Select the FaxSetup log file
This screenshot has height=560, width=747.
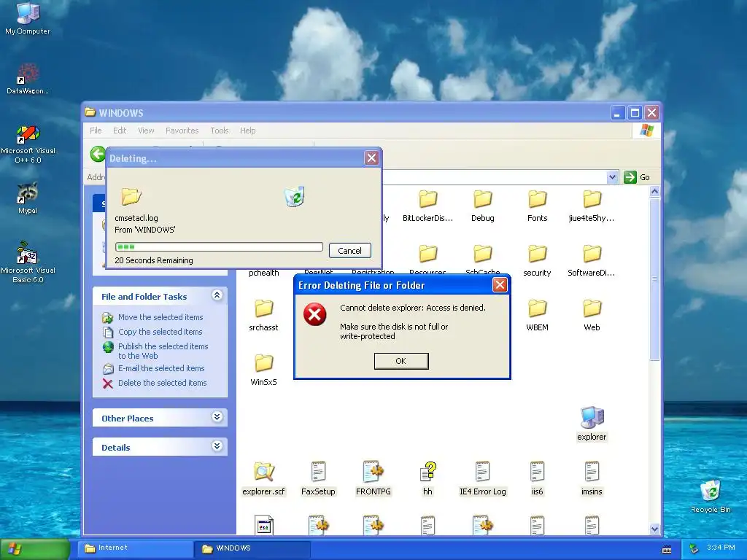tap(318, 478)
